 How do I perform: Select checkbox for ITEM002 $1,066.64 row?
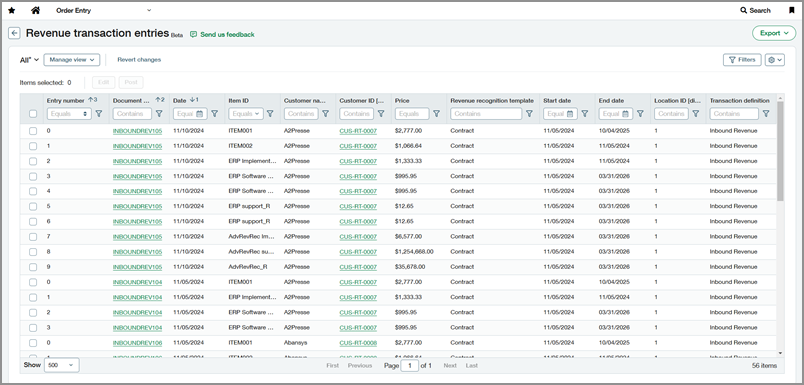(x=33, y=146)
